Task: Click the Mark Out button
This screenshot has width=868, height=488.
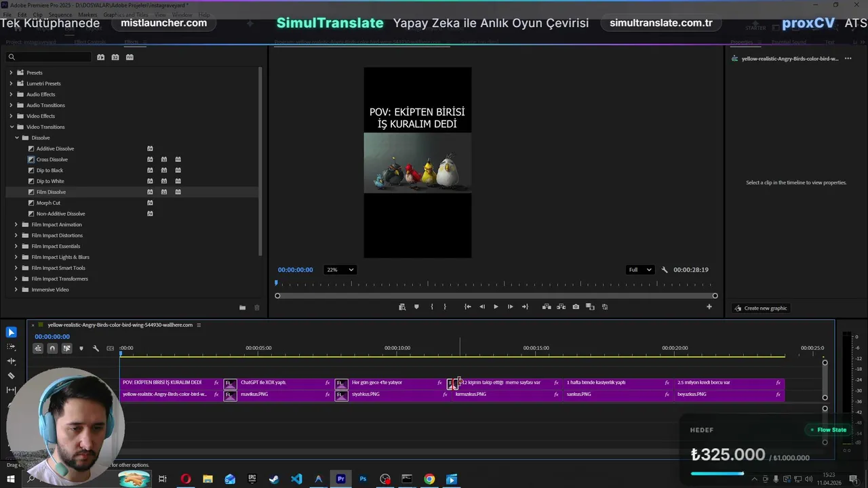Action: (445, 307)
